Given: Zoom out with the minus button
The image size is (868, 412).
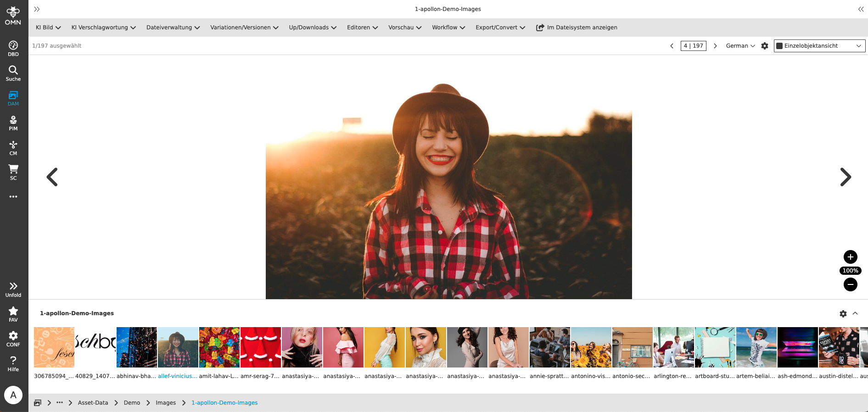Looking at the screenshot, I should [851, 284].
